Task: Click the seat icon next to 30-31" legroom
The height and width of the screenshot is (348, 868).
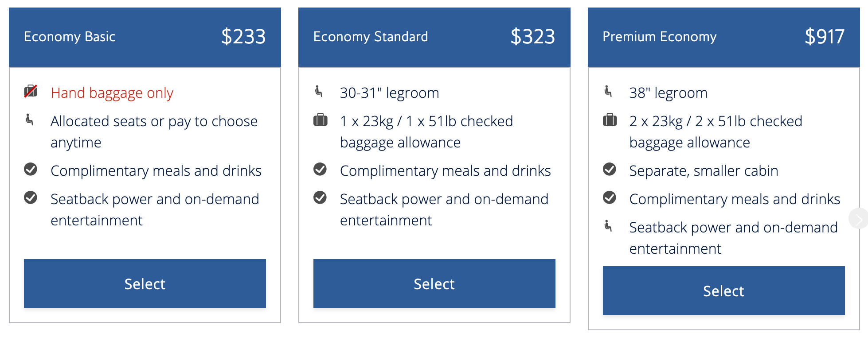Action: click(x=319, y=91)
